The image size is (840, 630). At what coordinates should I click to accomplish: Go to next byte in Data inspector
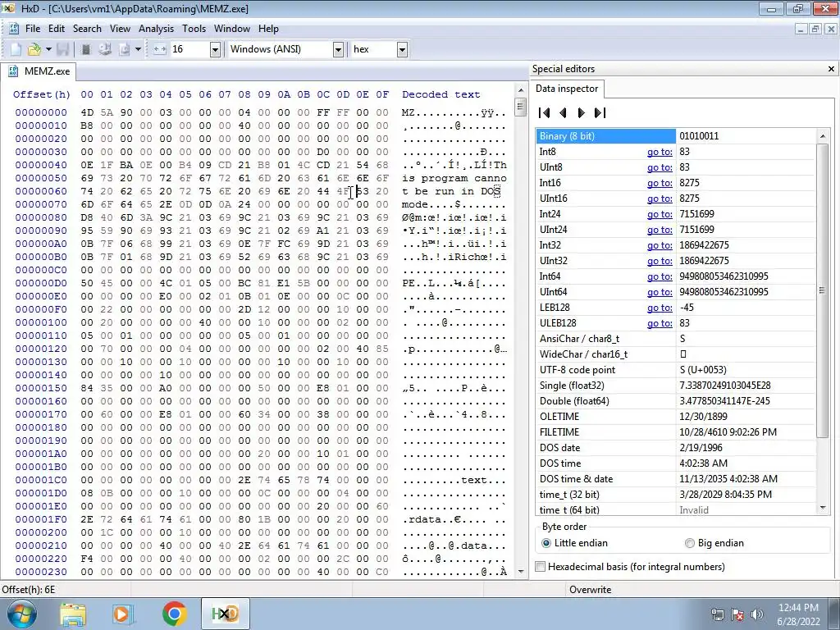tap(582, 112)
